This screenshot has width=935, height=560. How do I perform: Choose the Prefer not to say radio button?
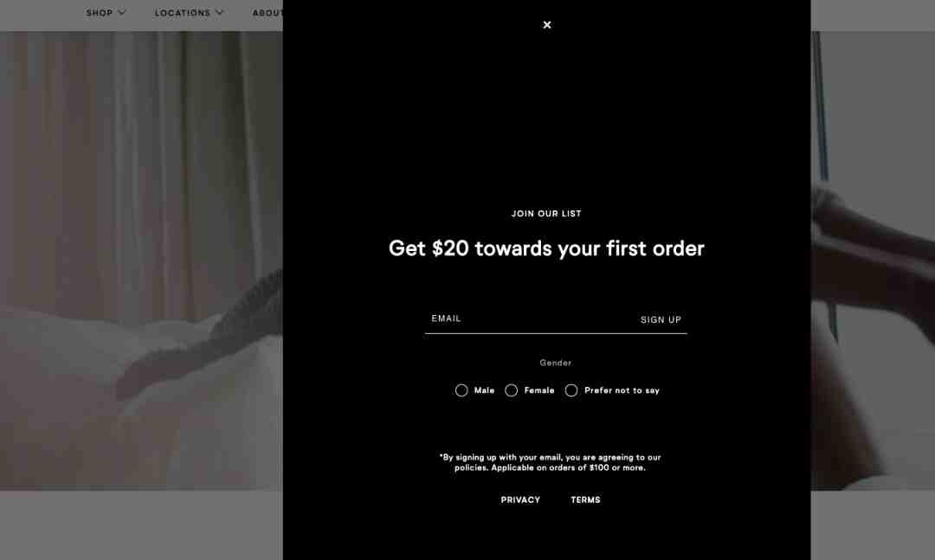(x=571, y=390)
